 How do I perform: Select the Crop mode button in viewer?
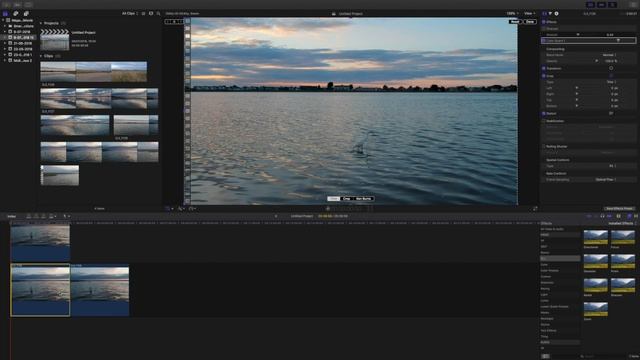347,199
